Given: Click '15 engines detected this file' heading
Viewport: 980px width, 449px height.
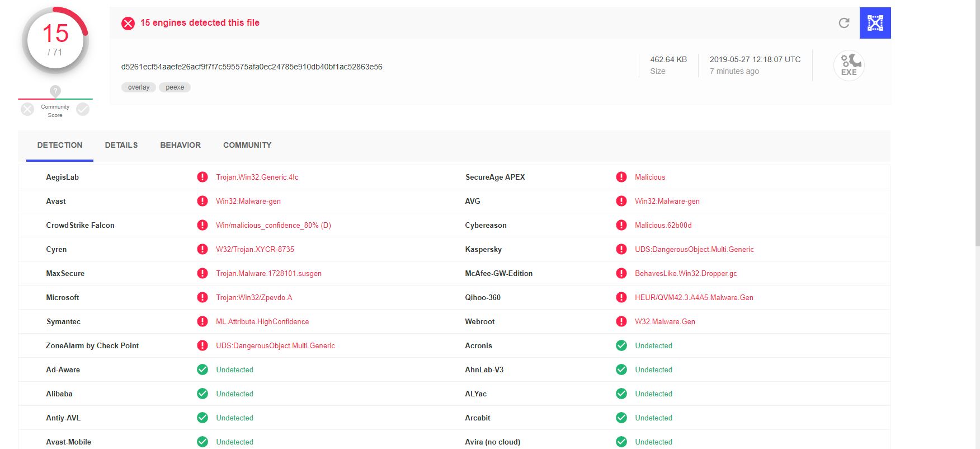Looking at the screenshot, I should pyautogui.click(x=200, y=23).
